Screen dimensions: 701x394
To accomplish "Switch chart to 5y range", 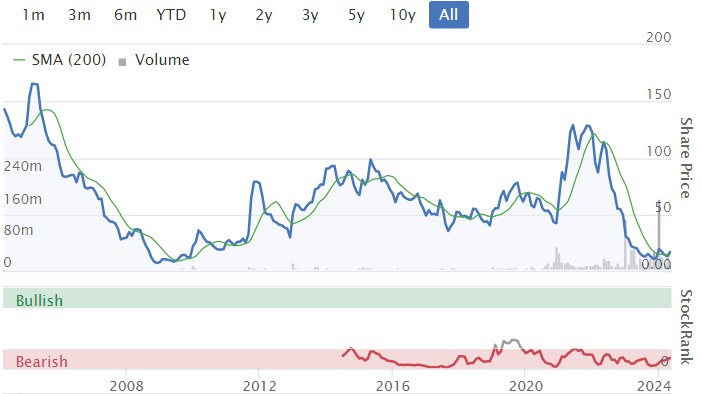I will pos(356,15).
